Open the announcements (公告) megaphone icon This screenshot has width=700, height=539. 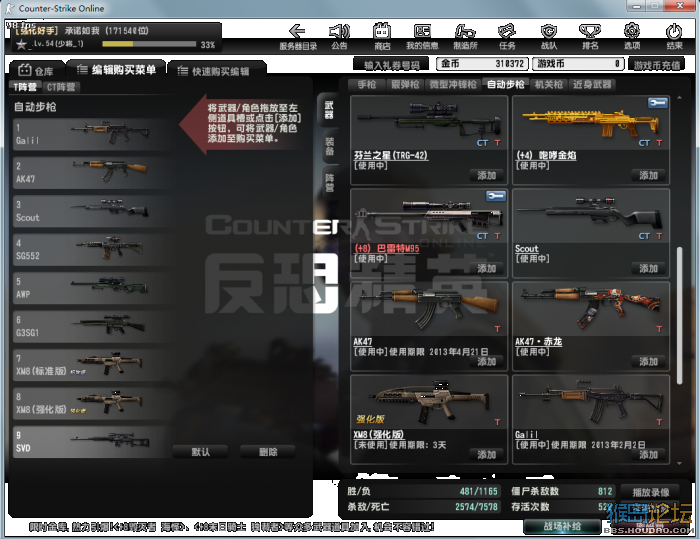339,32
